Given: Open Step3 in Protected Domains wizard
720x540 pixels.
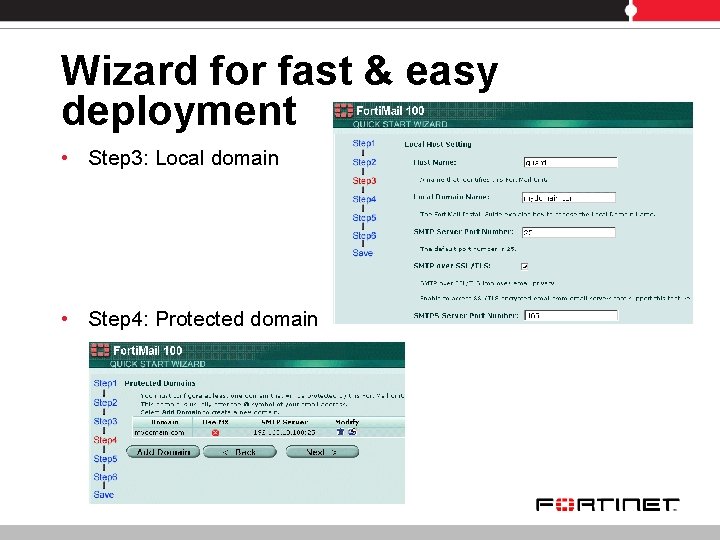Looking at the screenshot, I should point(105,421).
